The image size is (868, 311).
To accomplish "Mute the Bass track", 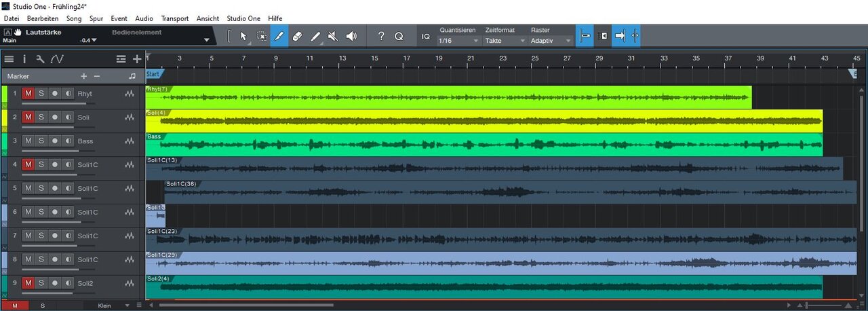I will click(x=28, y=141).
